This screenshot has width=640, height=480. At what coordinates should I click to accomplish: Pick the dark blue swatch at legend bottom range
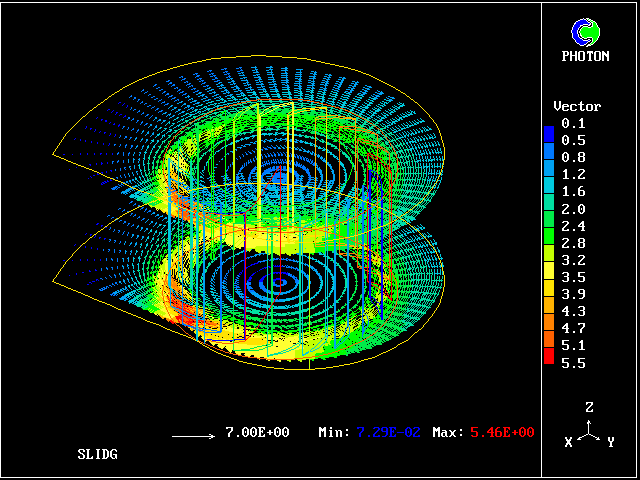[548, 132]
